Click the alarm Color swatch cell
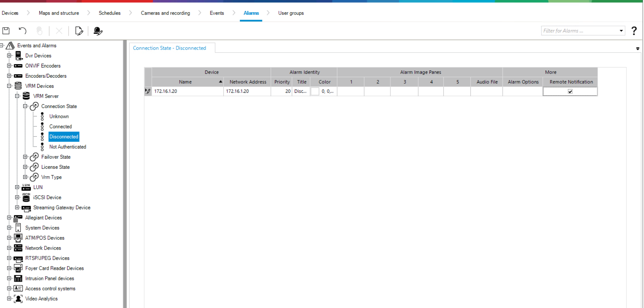Screen dimensions: 644x308 click(x=315, y=91)
